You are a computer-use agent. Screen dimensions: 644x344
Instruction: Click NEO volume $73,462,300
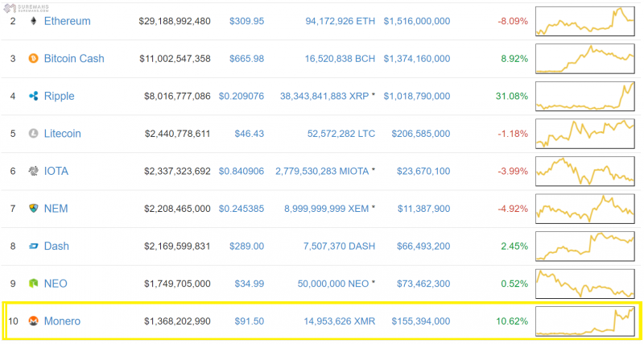click(x=423, y=284)
